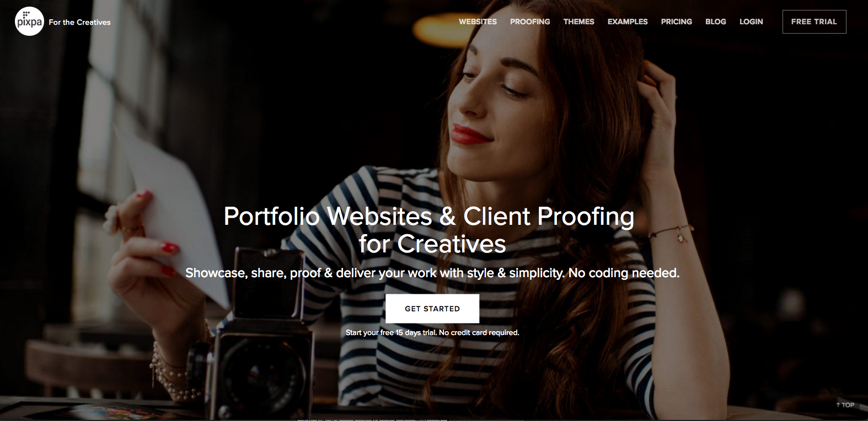Screen dimensions: 868x421
Task: Jump back using the TOP link
Action: (845, 404)
